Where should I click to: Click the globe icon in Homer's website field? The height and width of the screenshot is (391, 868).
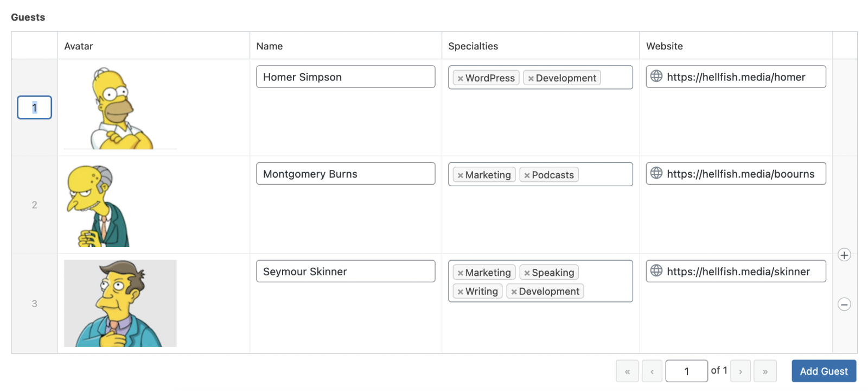coord(657,77)
